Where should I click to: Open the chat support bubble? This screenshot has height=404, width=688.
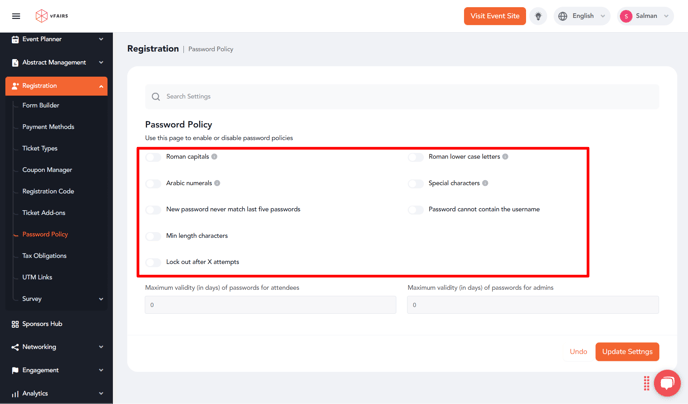pos(667,383)
